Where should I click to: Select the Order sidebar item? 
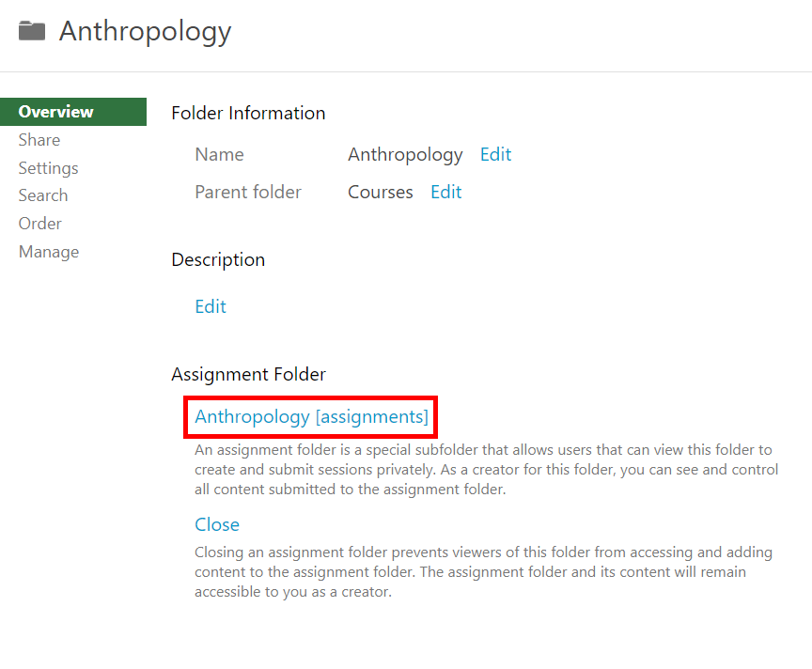[39, 223]
